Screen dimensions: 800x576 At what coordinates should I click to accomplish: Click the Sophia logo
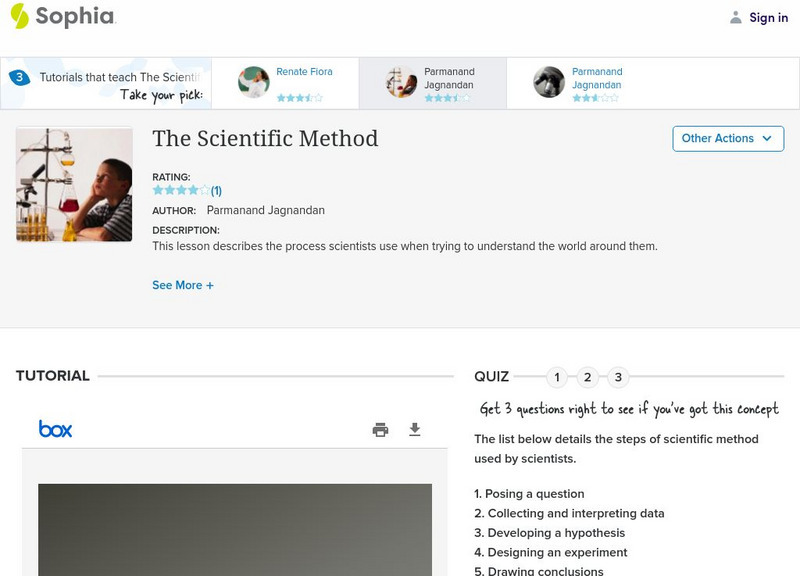click(x=62, y=17)
